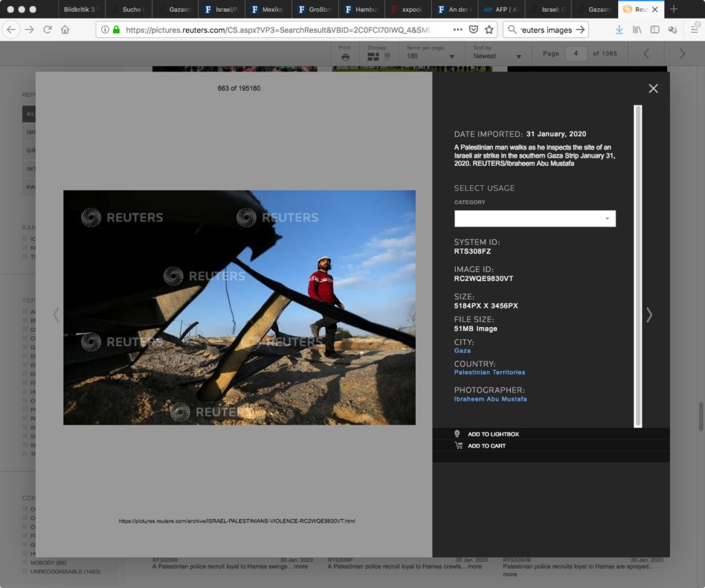Click the details panel vertical scrollbar
The width and height of the screenshot is (705, 588).
pyautogui.click(x=638, y=265)
